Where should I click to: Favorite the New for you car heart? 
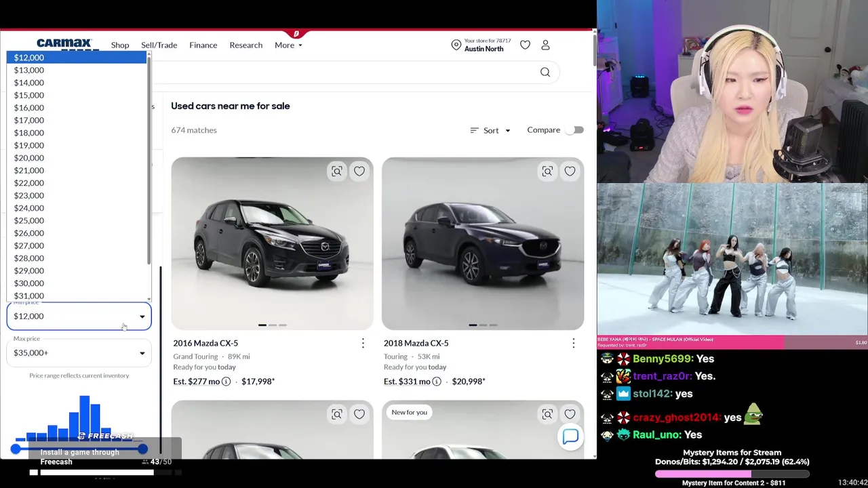point(570,414)
